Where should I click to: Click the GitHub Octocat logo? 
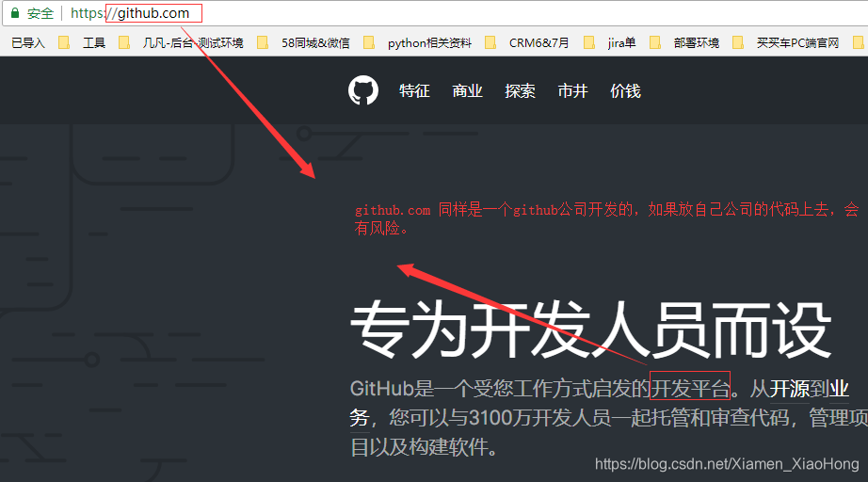pos(363,90)
